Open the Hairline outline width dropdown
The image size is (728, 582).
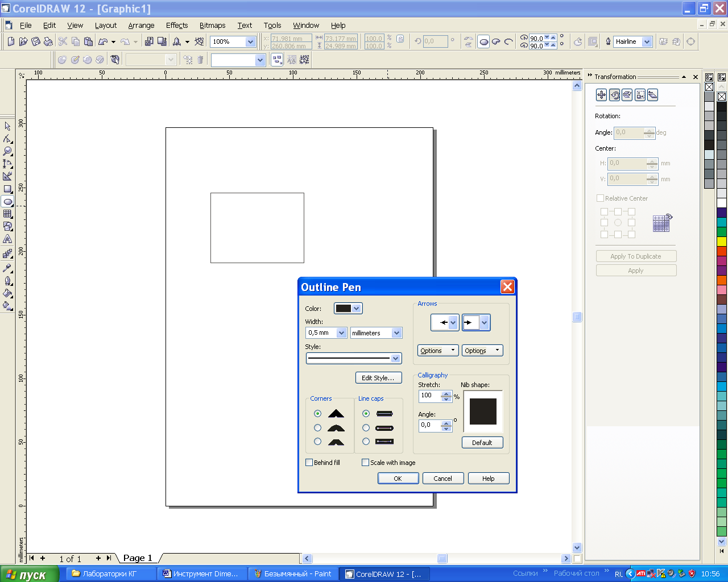point(647,41)
